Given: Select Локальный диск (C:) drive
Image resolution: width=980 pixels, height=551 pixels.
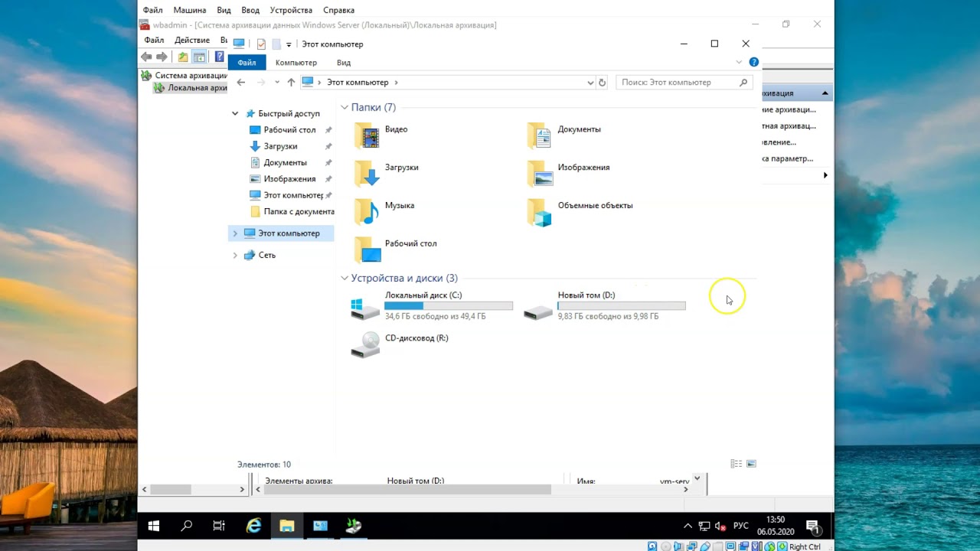Looking at the screenshot, I should click(x=431, y=305).
